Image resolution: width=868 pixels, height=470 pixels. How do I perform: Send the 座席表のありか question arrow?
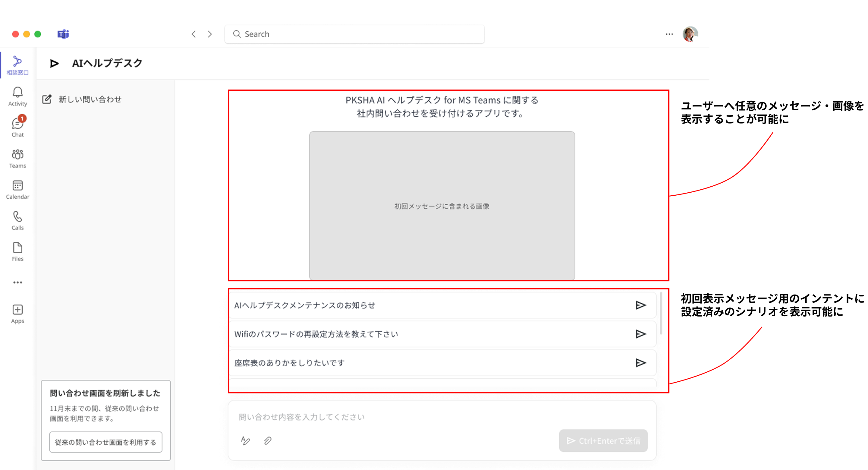coord(640,363)
